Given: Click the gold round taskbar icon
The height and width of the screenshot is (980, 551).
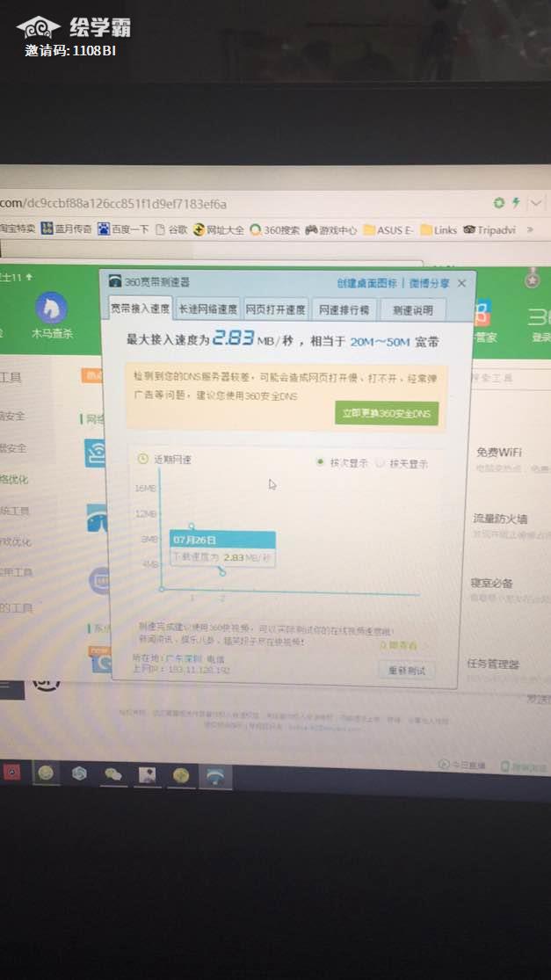Looking at the screenshot, I should click(180, 775).
